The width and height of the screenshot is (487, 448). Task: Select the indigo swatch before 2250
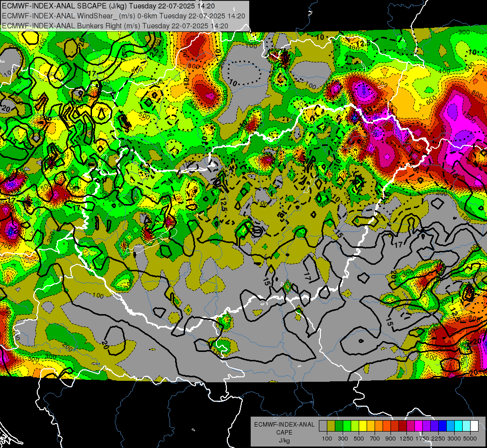(434, 426)
